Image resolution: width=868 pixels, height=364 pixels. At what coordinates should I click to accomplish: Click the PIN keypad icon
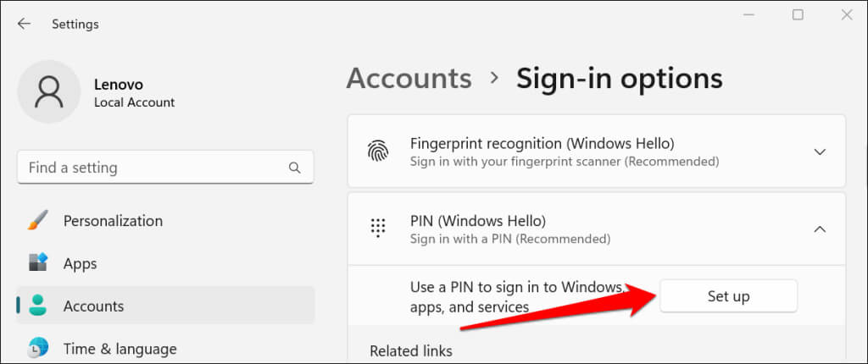(x=378, y=229)
